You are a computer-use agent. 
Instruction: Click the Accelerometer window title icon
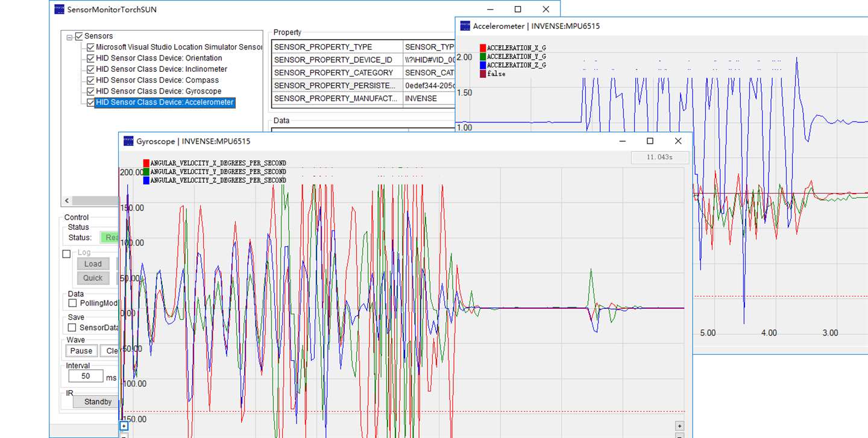pyautogui.click(x=465, y=26)
